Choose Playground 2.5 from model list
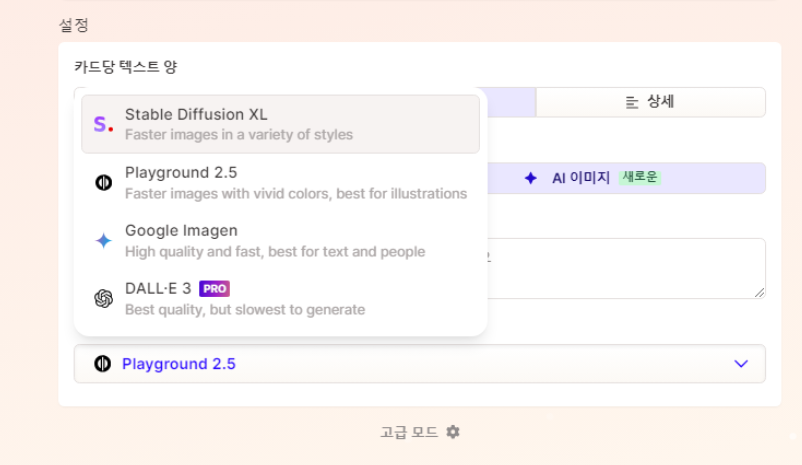 click(280, 183)
